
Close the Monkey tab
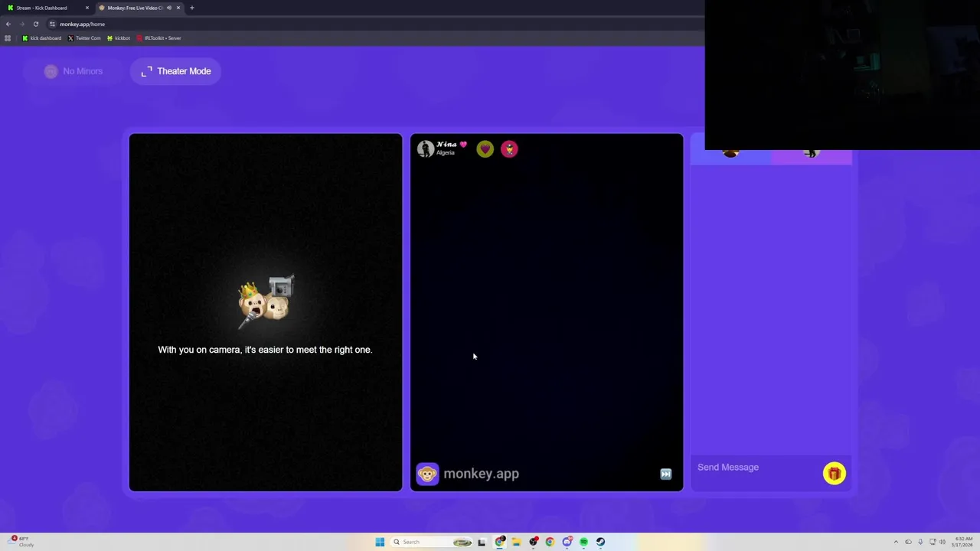178,8
